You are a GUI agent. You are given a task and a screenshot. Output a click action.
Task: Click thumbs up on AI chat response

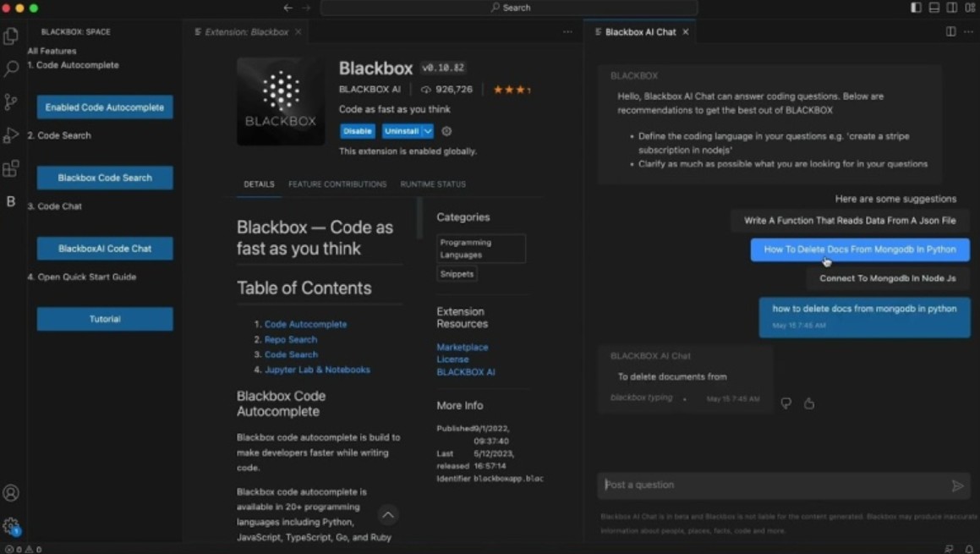click(x=809, y=403)
